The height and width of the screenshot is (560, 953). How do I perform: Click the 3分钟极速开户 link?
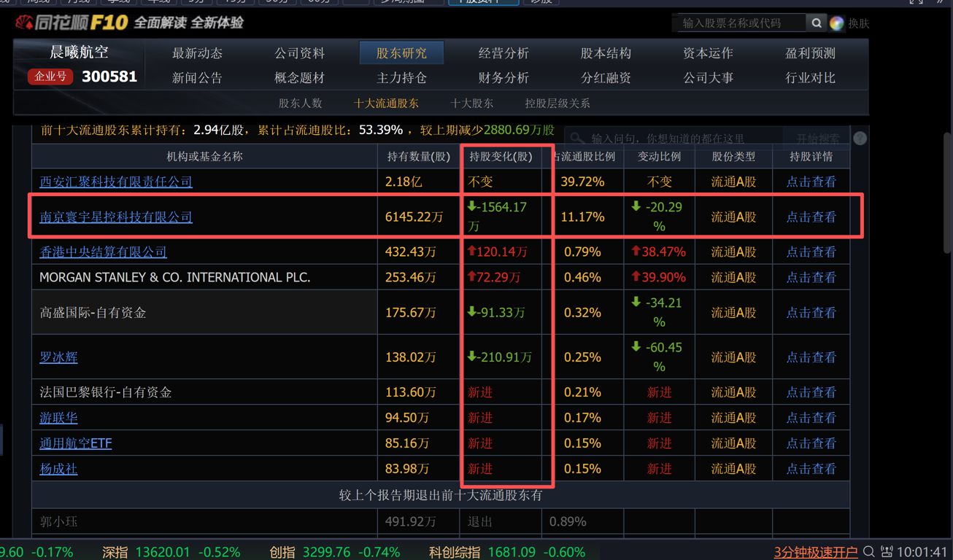click(816, 552)
